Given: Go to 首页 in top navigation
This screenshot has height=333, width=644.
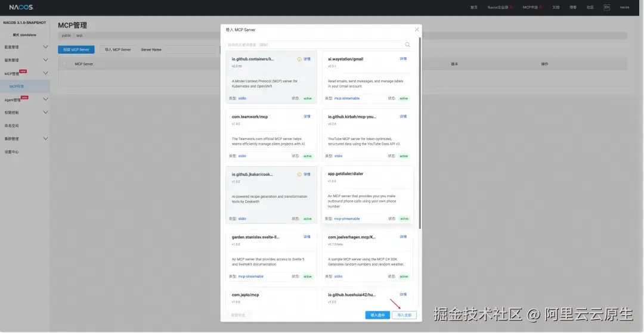Looking at the screenshot, I should click(x=474, y=7).
